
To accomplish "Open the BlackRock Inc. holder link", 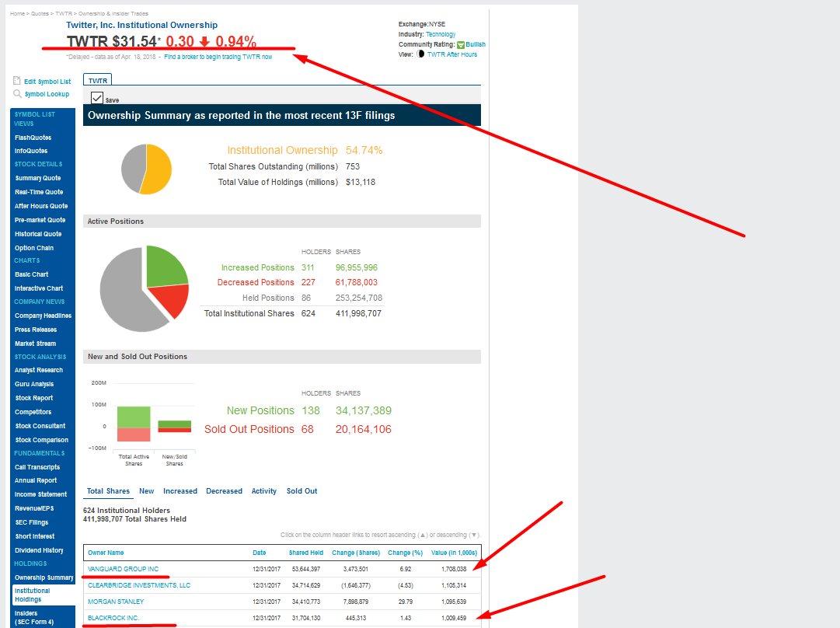I will 113,618.
